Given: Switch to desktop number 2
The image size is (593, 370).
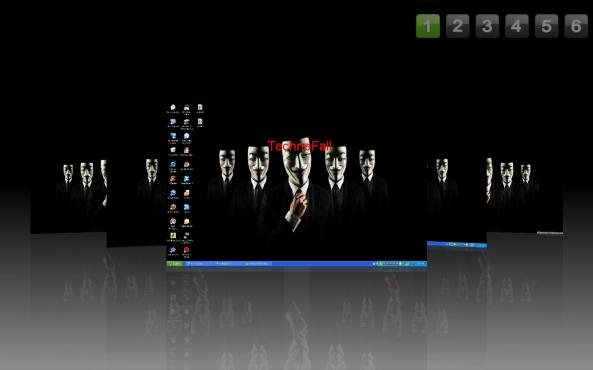Looking at the screenshot, I should [458, 26].
